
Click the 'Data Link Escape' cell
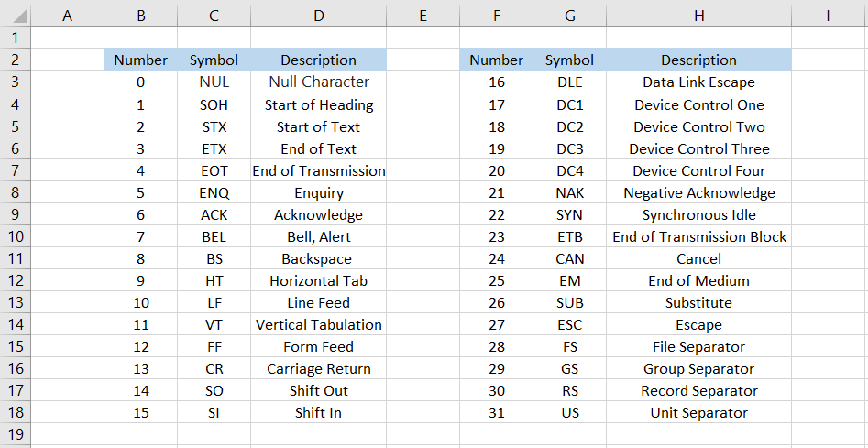[698, 82]
